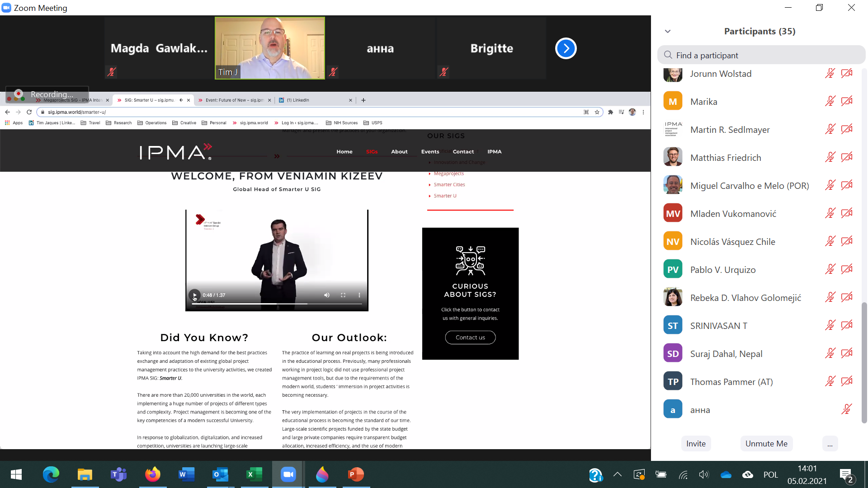Expand the hidden system tray icons
The height and width of the screenshot is (488, 868).
click(618, 474)
